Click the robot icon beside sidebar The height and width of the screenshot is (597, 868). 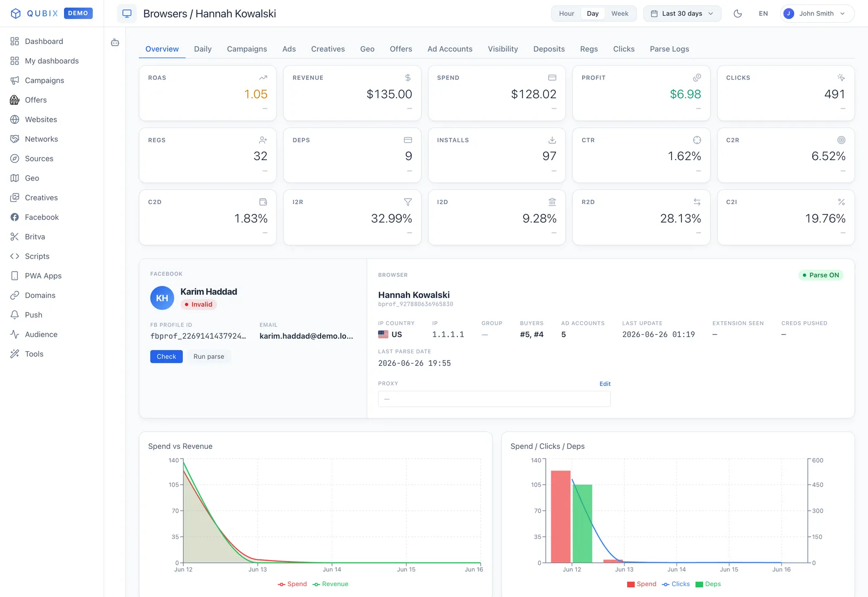pyautogui.click(x=115, y=42)
